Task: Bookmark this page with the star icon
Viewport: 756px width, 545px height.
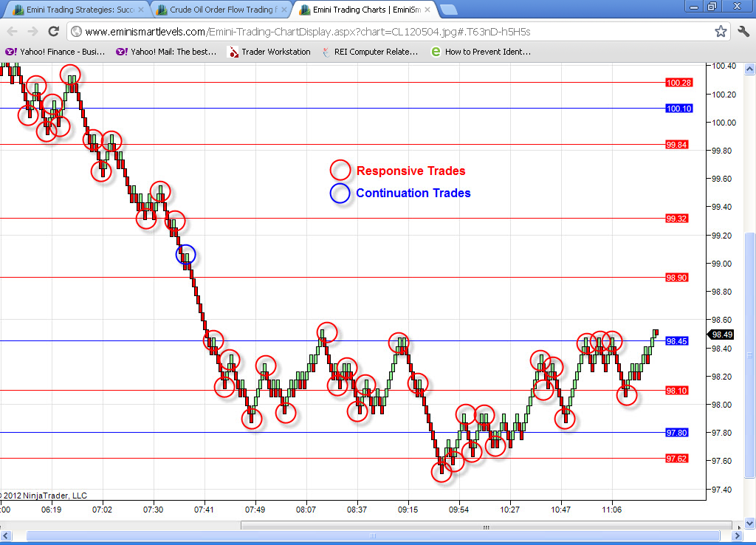Action: click(x=721, y=32)
